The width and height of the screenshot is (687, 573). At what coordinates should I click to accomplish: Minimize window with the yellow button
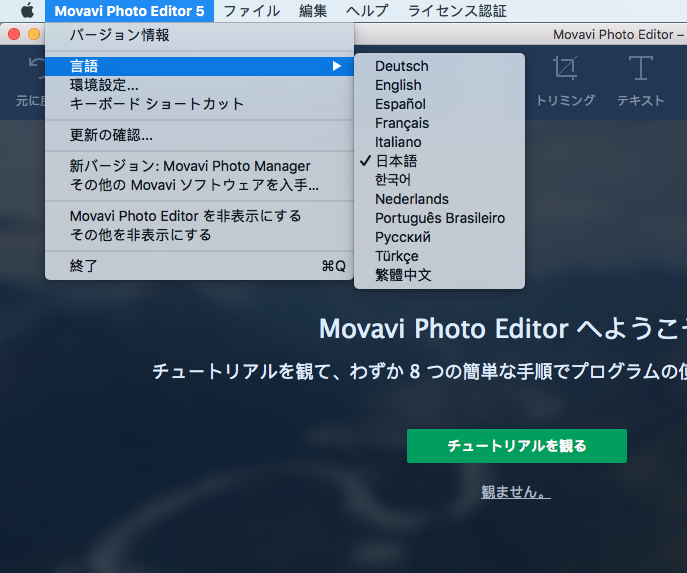click(34, 34)
